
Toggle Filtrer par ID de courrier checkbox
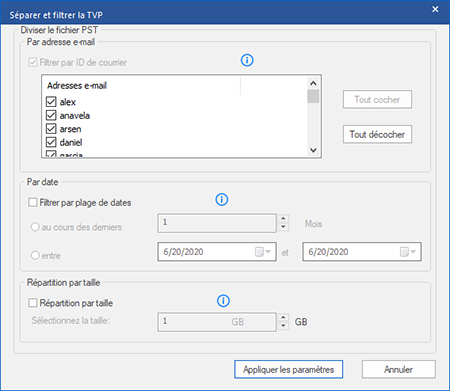[x=33, y=62]
